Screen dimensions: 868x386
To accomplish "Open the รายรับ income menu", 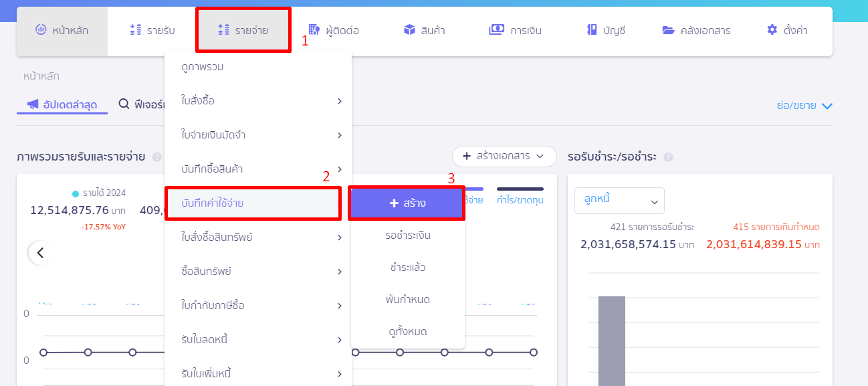I will point(152,31).
